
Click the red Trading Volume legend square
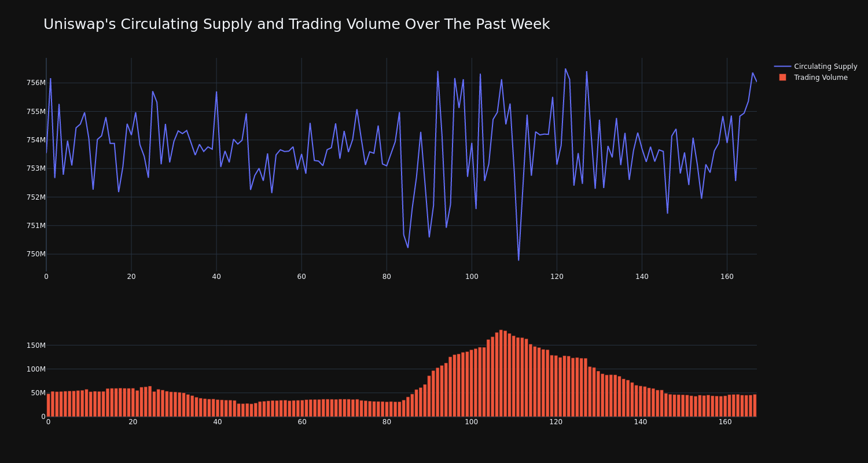click(782, 78)
